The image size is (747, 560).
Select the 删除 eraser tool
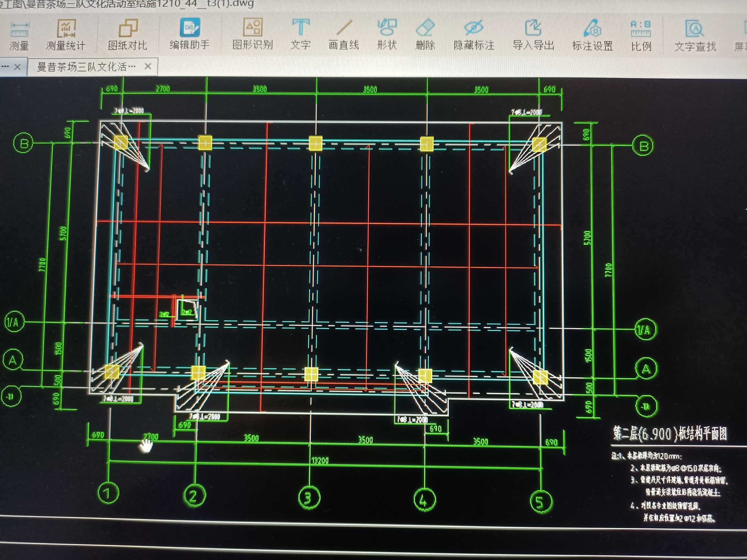pyautogui.click(x=425, y=35)
